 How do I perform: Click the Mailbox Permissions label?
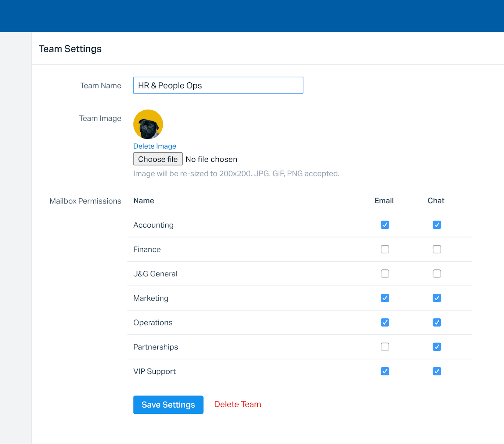(85, 201)
